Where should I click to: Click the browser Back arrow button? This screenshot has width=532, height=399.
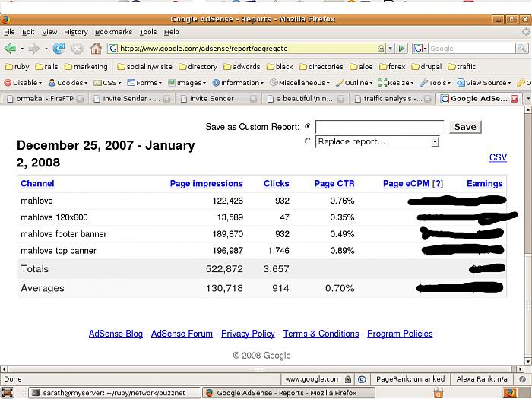[x=11, y=49]
